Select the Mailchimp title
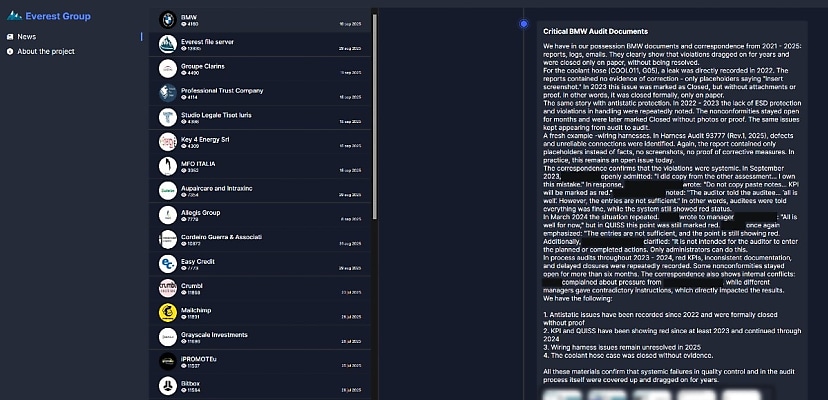This screenshot has width=828, height=400. pyautogui.click(x=196, y=310)
